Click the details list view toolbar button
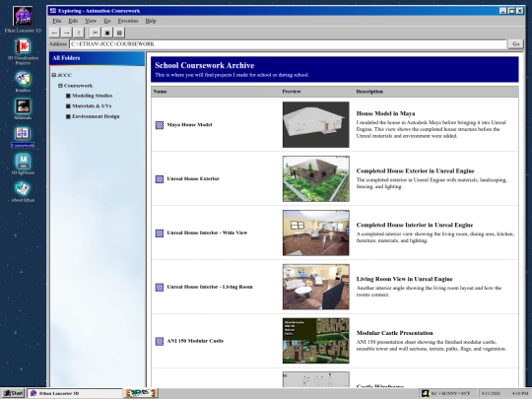Image resolution: width=532 pixels, height=399 pixels. (119, 33)
